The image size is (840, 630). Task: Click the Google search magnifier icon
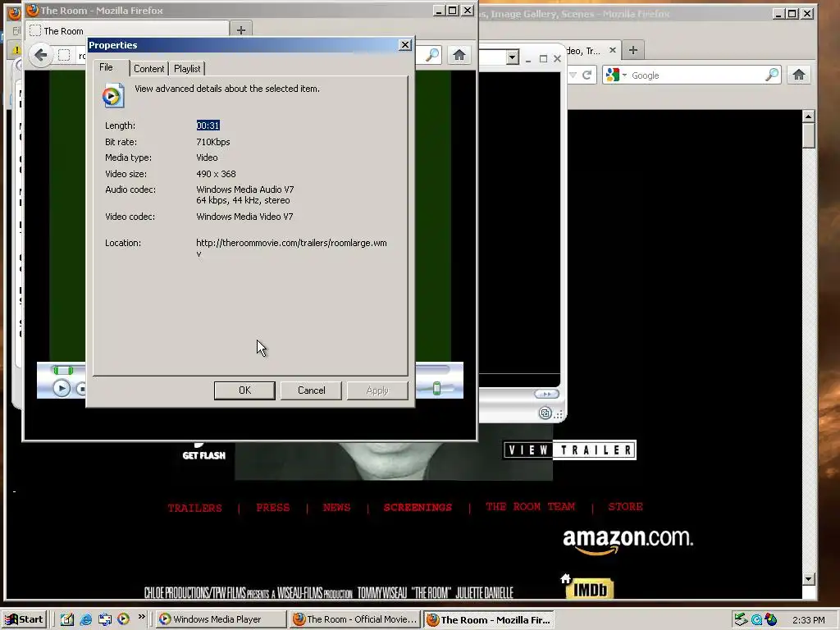pos(772,75)
